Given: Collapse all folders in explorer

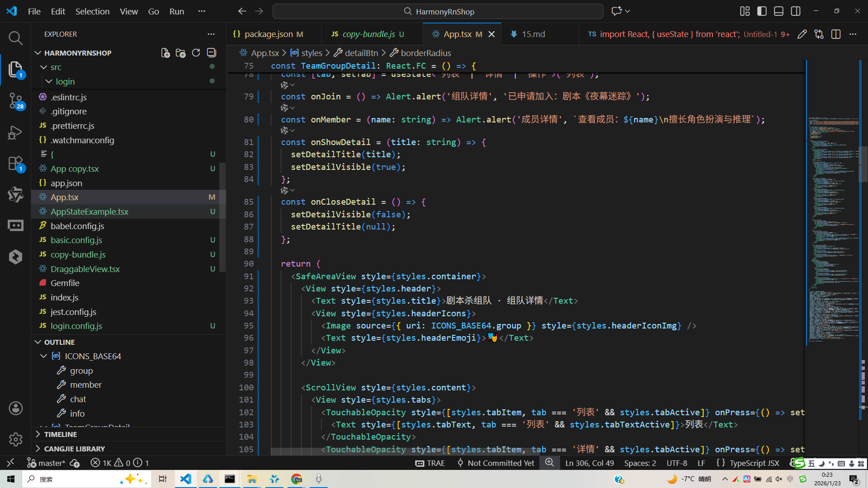Looking at the screenshot, I should tap(211, 53).
